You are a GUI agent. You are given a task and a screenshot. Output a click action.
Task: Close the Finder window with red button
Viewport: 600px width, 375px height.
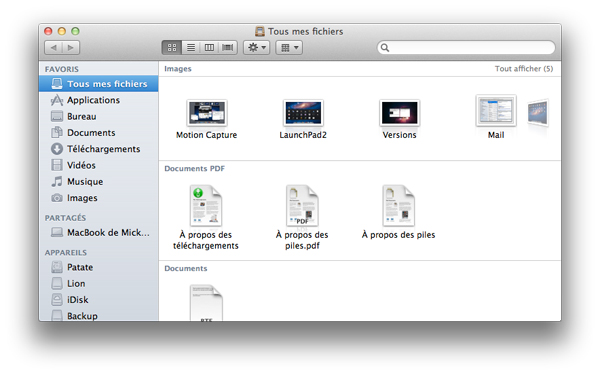pyautogui.click(x=48, y=31)
